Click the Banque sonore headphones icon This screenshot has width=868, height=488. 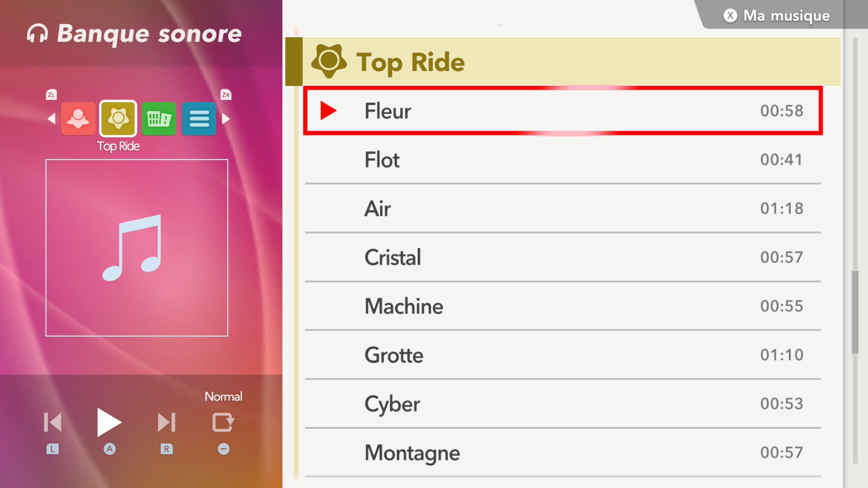click(x=38, y=33)
